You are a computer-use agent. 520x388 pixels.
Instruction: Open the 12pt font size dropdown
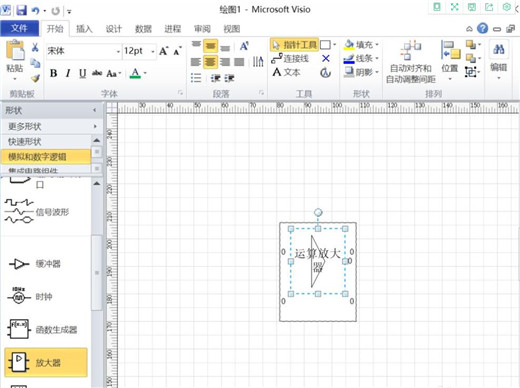(153, 52)
